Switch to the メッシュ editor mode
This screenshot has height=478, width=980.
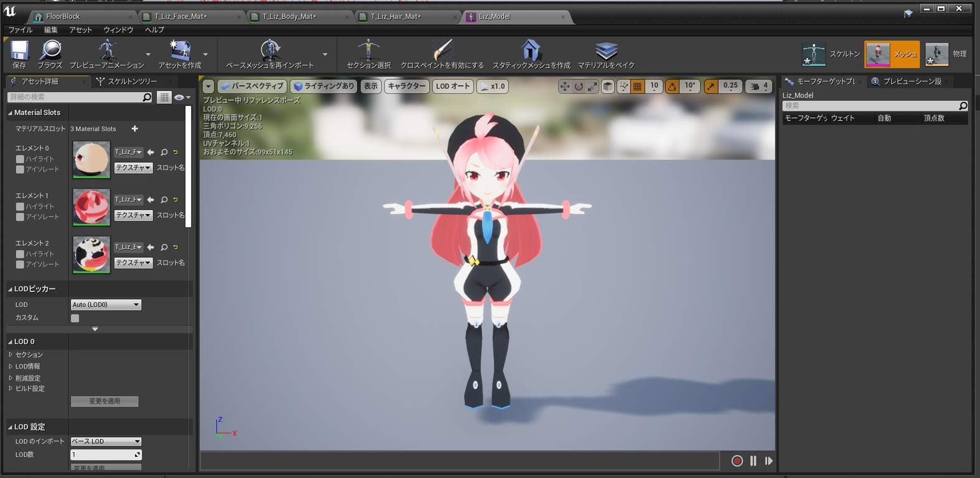(892, 54)
